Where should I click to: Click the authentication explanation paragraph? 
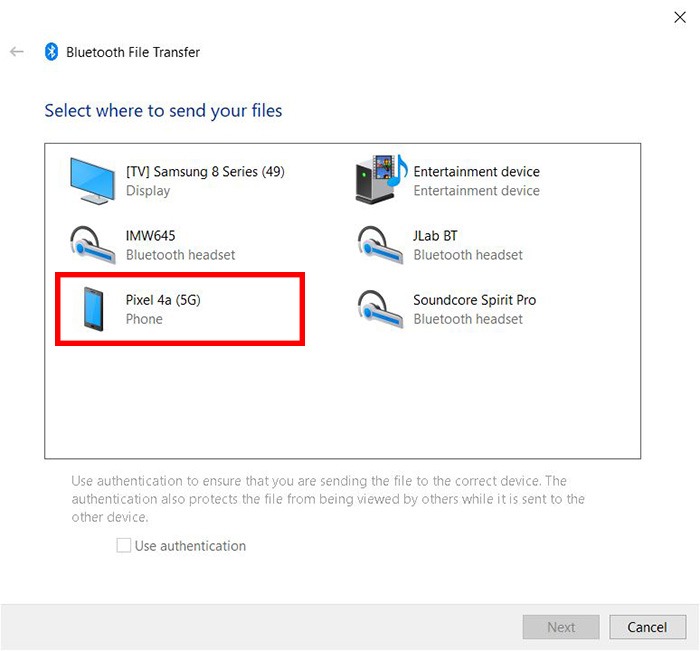(328, 499)
